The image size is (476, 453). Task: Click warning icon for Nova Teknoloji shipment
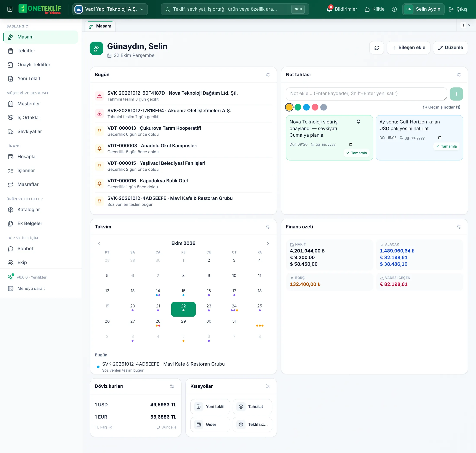click(99, 96)
